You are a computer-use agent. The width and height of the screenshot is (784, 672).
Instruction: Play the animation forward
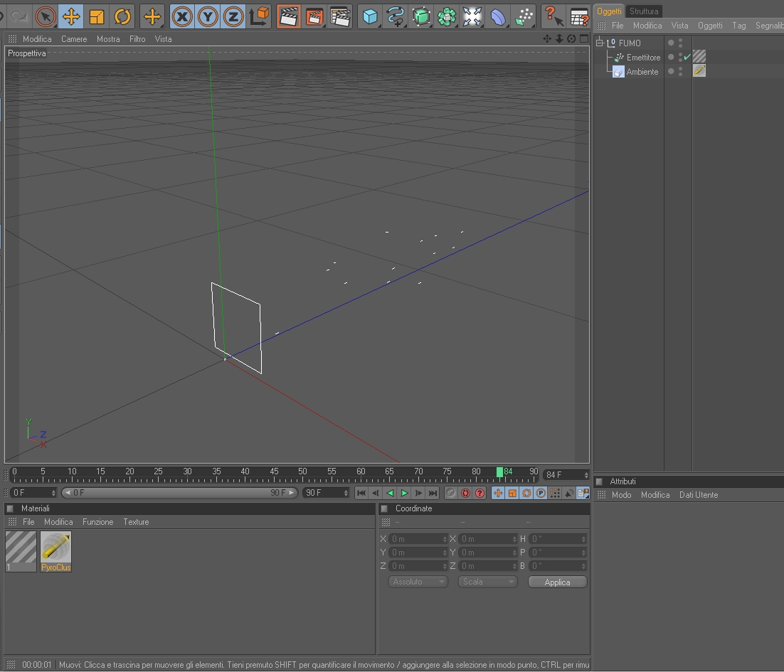[x=404, y=493]
